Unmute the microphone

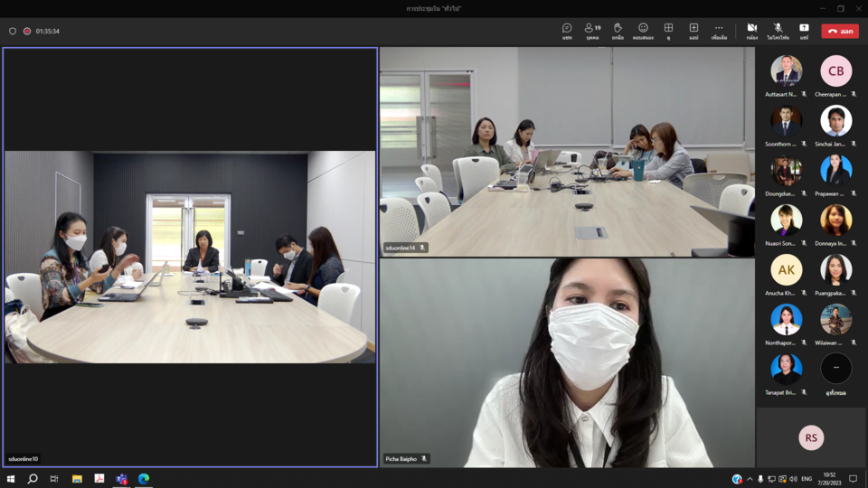click(778, 31)
